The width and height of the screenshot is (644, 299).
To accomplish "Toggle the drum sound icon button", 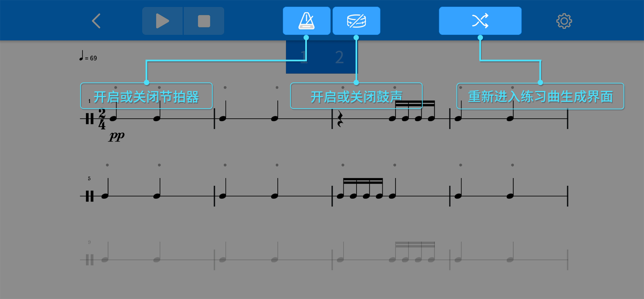I will (356, 21).
